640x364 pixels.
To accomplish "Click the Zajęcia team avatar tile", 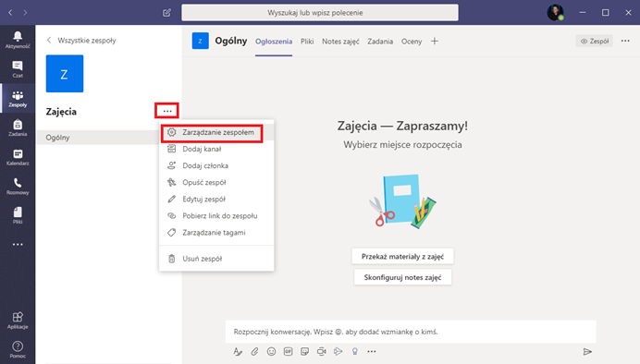I will [65, 74].
